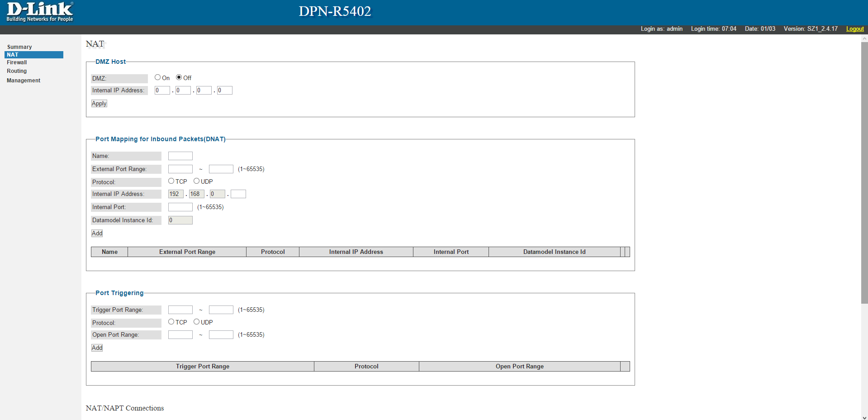Click External Port Range end field
The image size is (868, 420).
click(x=221, y=169)
